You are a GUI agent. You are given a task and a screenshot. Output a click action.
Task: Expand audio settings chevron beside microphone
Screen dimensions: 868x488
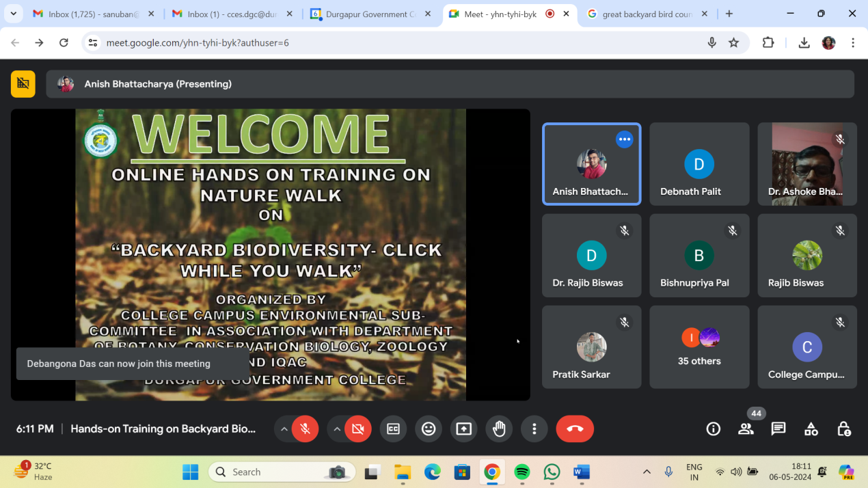[284, 429]
